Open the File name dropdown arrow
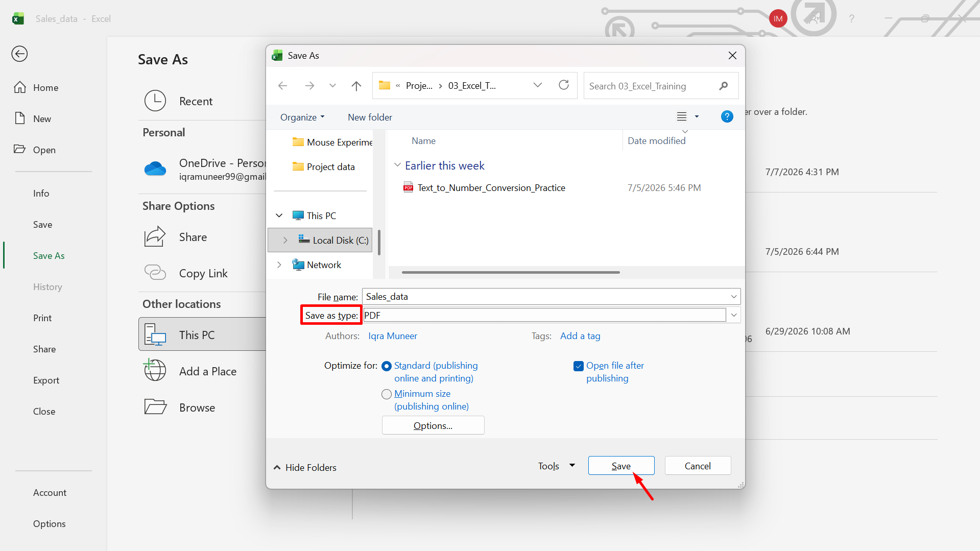 point(733,296)
